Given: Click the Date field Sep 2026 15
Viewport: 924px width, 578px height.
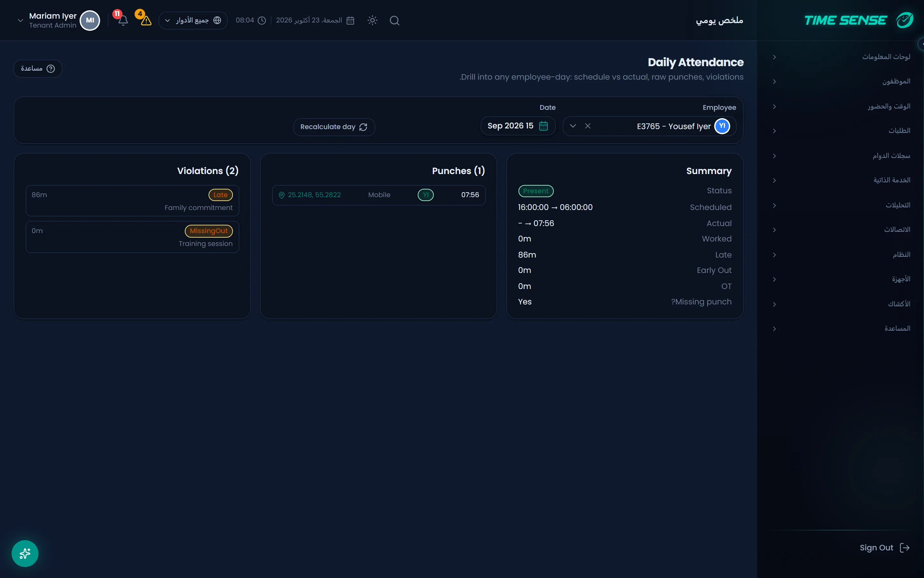Looking at the screenshot, I should coord(518,126).
